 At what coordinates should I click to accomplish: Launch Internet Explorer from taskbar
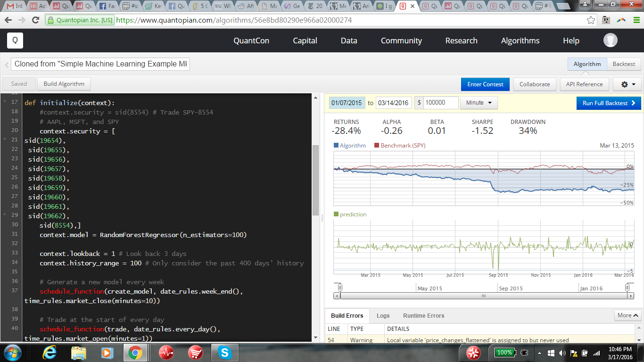50,353
